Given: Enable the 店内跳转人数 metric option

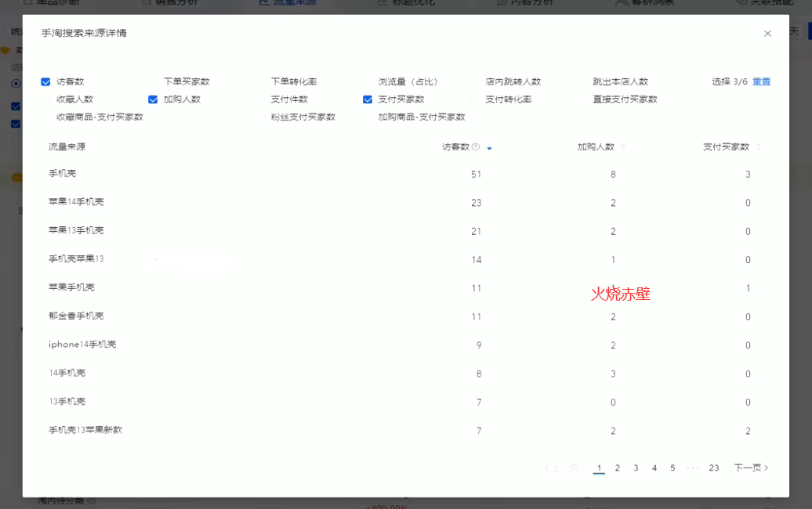Looking at the screenshot, I should (x=513, y=81).
